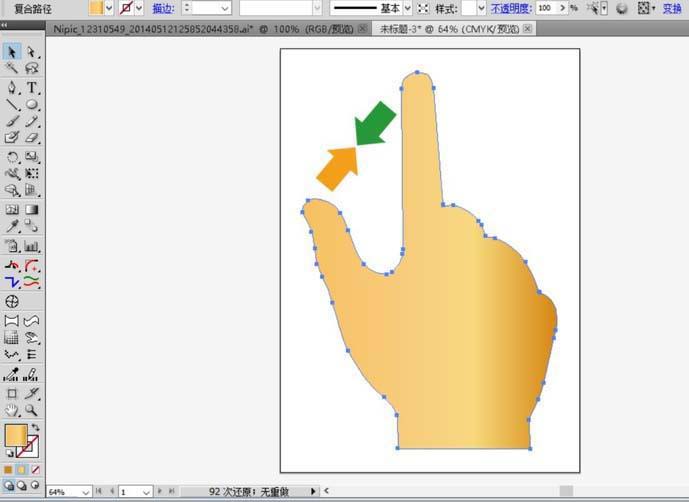Toggle the Gradient fill mode button
The height and width of the screenshot is (502, 689).
tap(22, 470)
